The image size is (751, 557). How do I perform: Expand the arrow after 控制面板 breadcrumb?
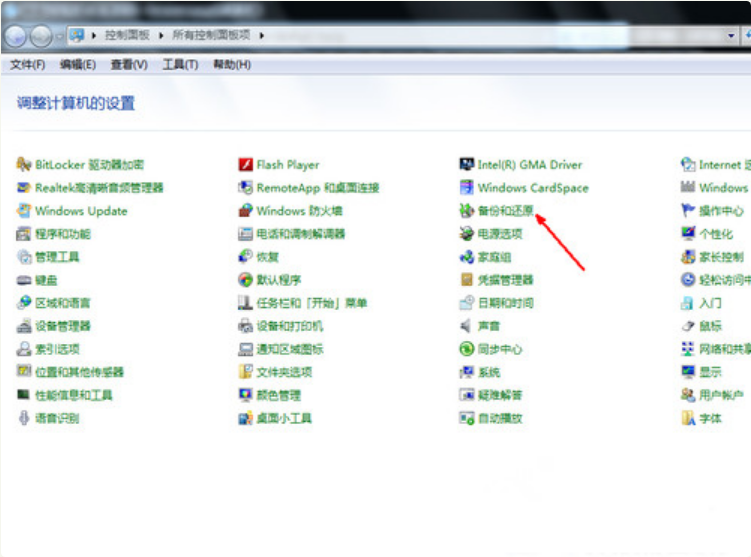[x=161, y=35]
